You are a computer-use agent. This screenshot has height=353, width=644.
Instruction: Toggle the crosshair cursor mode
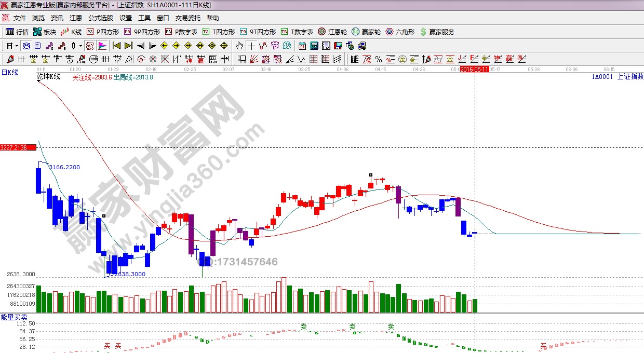point(251,46)
